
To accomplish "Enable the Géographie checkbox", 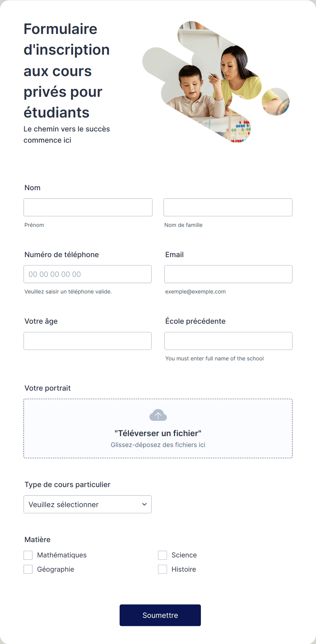I will pyautogui.click(x=28, y=569).
